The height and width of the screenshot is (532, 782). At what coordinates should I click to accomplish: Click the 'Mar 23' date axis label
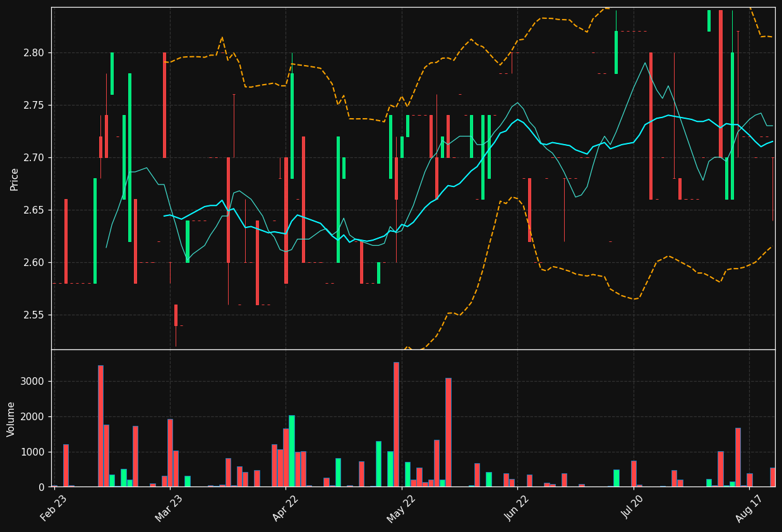(x=169, y=508)
